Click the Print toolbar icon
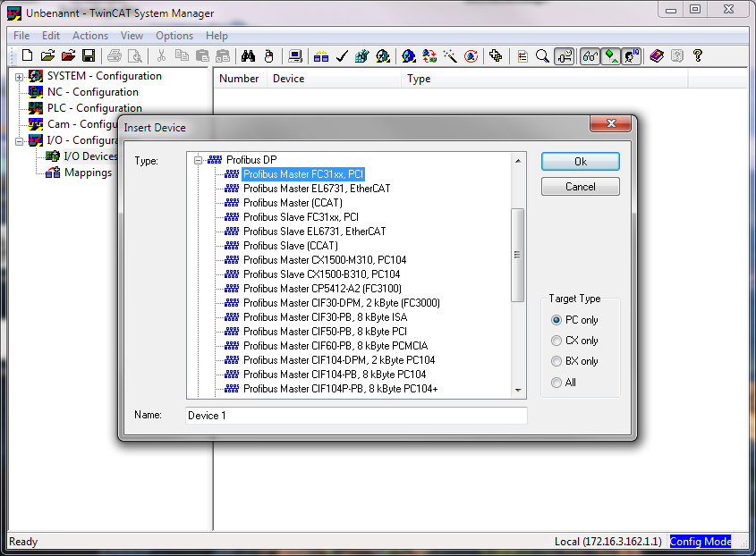Screen dimensions: 756x556 115,56
